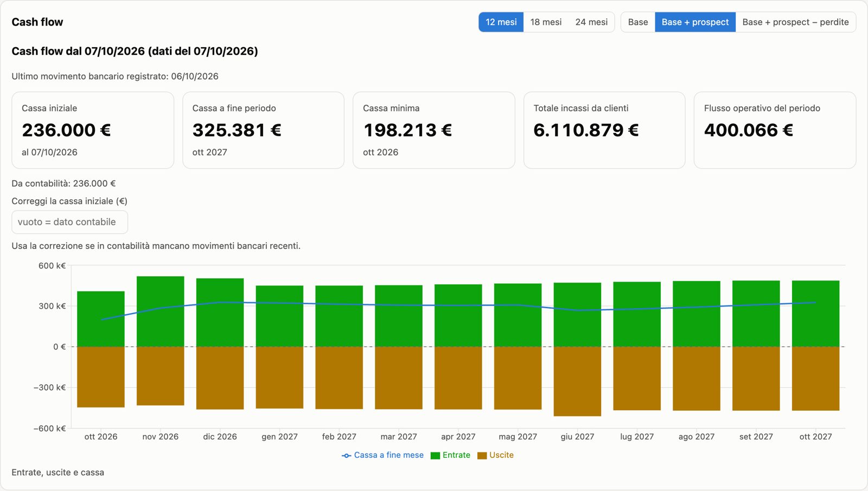This screenshot has width=868, height=491.
Task: Click the 'ott 2027' text in Cassa a fine periodo card
Action: [x=209, y=152]
